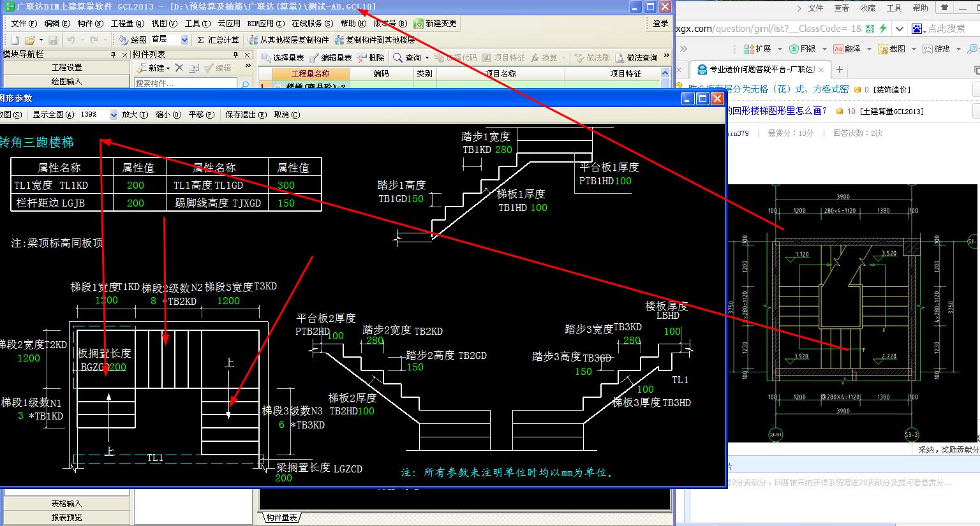Expand the dropdown arrow next to 查询

click(x=427, y=57)
